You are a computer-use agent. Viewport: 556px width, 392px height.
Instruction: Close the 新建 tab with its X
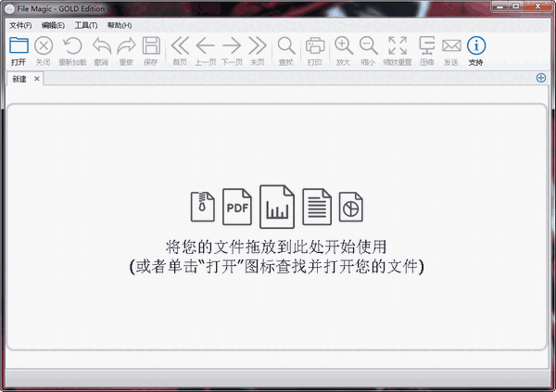click(36, 79)
